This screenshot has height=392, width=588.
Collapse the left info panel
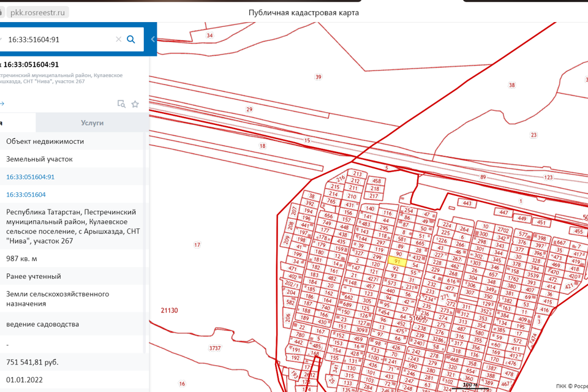(x=153, y=39)
